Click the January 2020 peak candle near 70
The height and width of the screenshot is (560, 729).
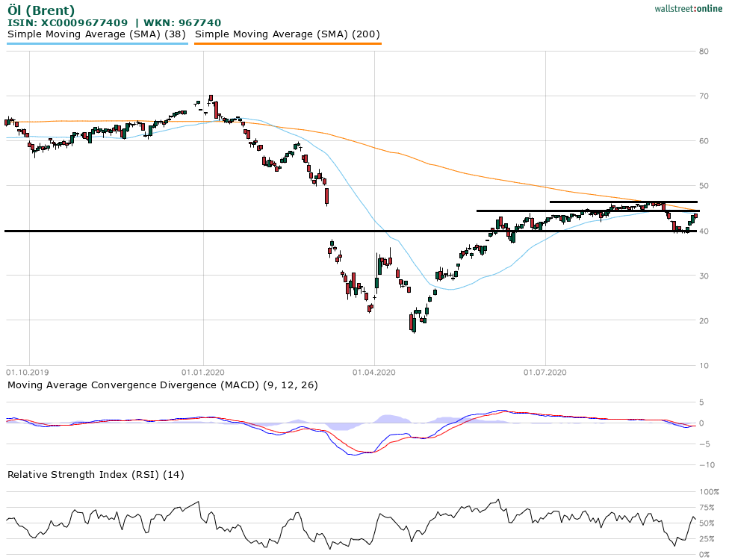pos(211,99)
